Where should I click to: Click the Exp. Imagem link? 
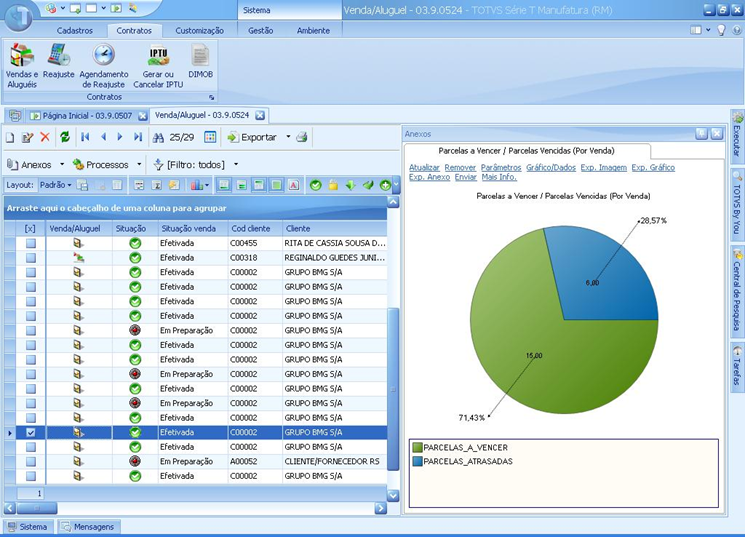click(603, 168)
